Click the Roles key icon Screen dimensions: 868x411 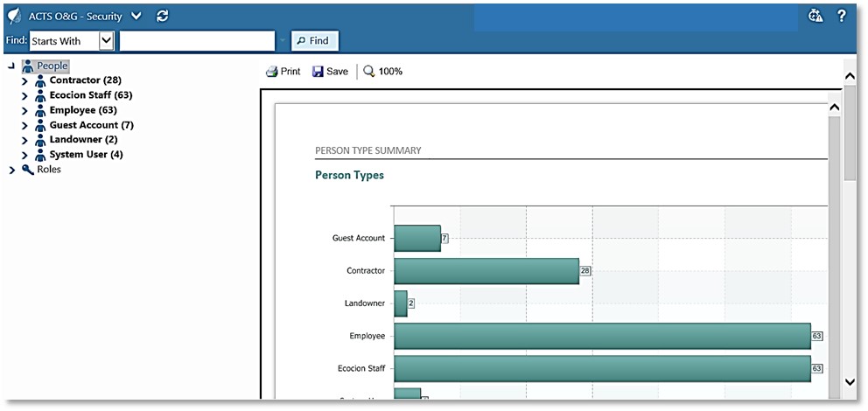point(28,170)
